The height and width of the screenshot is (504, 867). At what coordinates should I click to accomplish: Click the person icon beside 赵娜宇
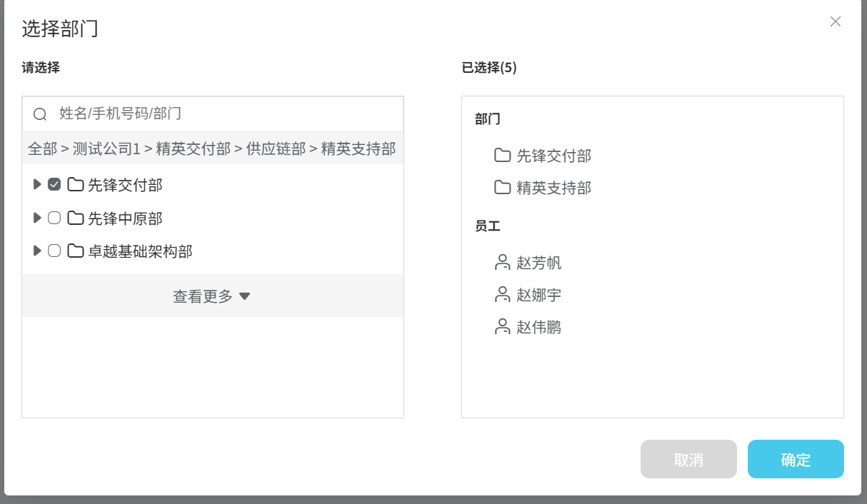tap(502, 294)
